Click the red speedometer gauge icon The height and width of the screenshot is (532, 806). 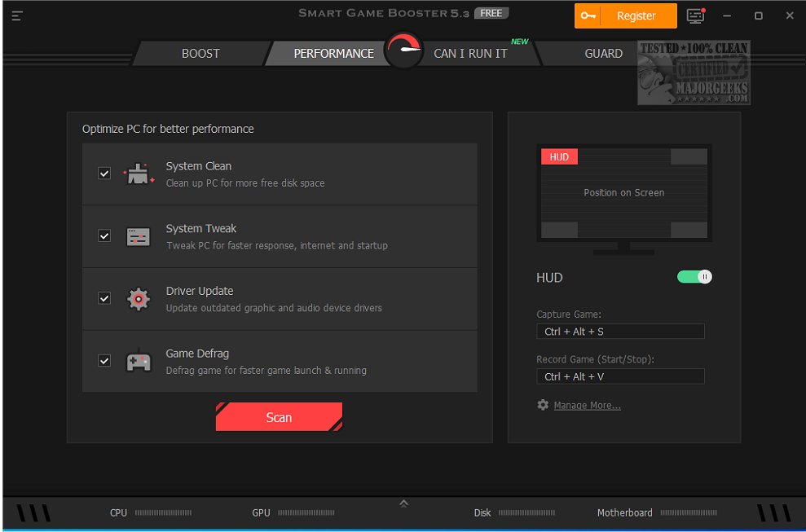point(403,51)
